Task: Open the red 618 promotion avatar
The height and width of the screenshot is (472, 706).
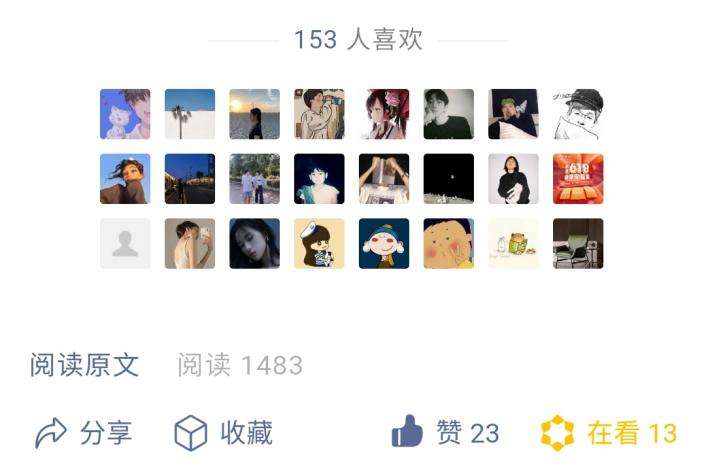Action: pyautogui.click(x=578, y=179)
